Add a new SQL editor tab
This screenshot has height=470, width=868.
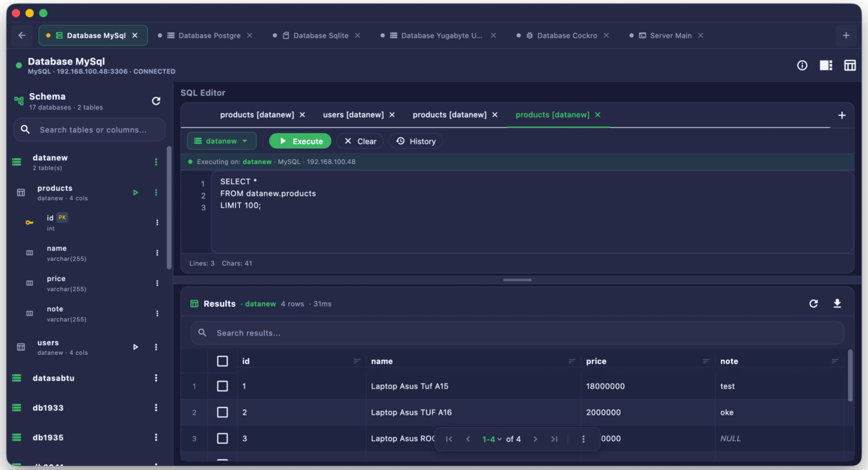click(842, 115)
